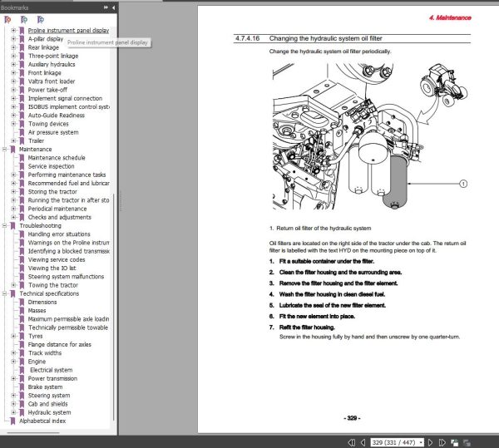Collapse the Bookmarks panel with the left arrow
The image size is (499, 448).
(113, 7)
